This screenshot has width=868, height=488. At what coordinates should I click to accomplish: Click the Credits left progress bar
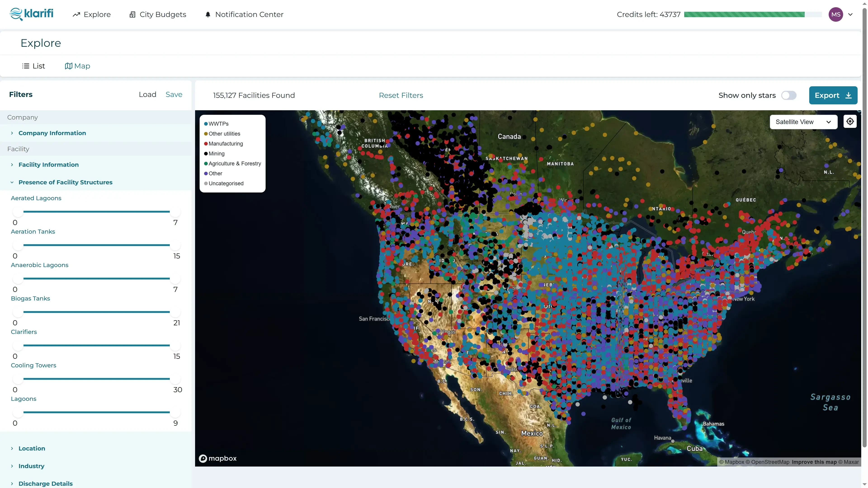[753, 14]
